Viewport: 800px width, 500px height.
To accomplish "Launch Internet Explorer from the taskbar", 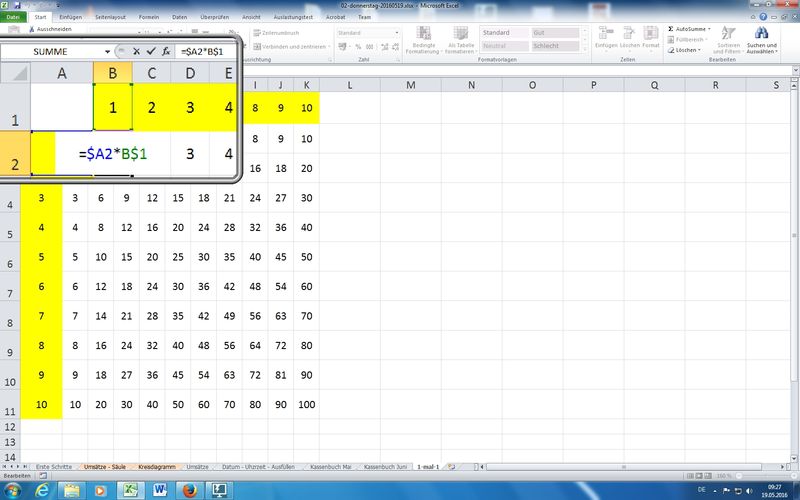I will [43, 490].
